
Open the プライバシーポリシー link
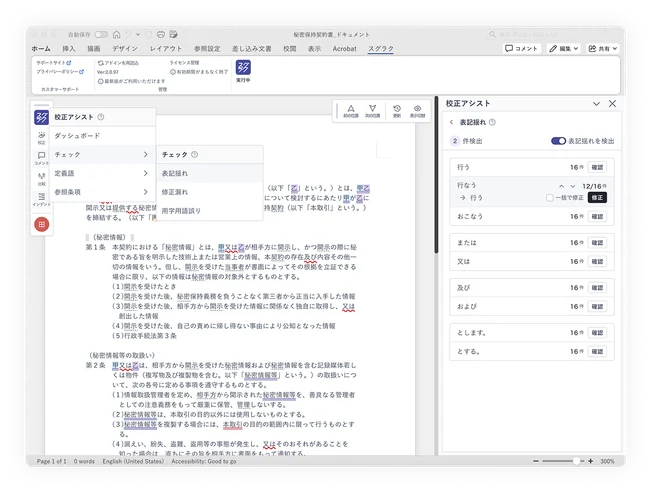60,72
